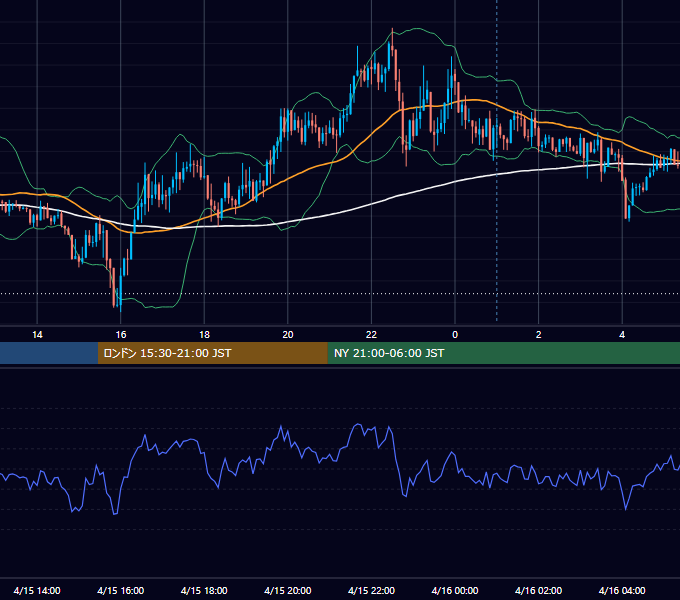Click hour label 14 on price chart axis
Screen dimensions: 680x600
click(x=37, y=335)
